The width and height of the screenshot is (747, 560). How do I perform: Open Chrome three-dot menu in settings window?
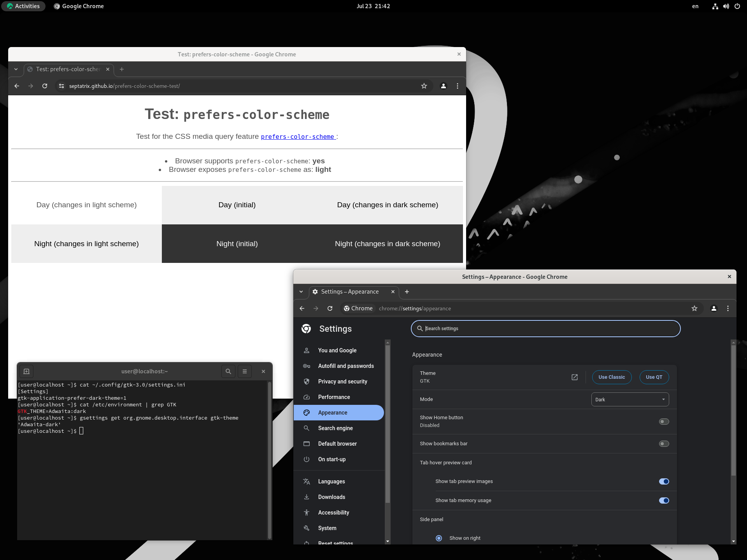point(728,308)
